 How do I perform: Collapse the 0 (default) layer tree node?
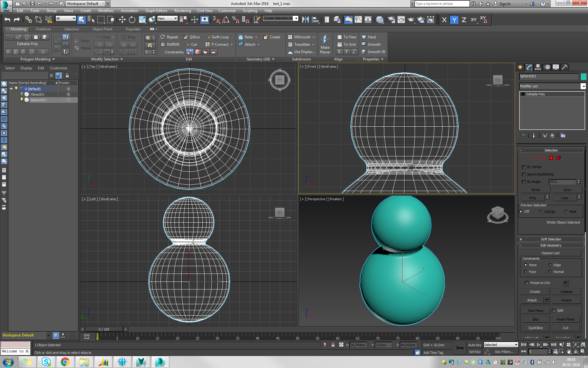pyautogui.click(x=11, y=89)
